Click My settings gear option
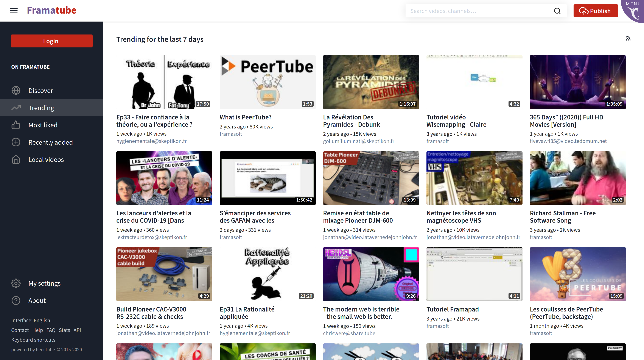 click(x=44, y=283)
